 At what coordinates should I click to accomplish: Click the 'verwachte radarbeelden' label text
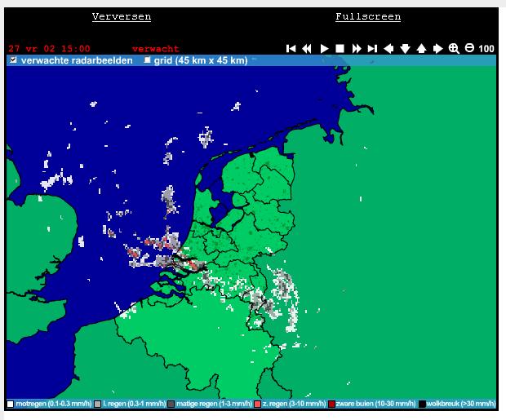77,60
